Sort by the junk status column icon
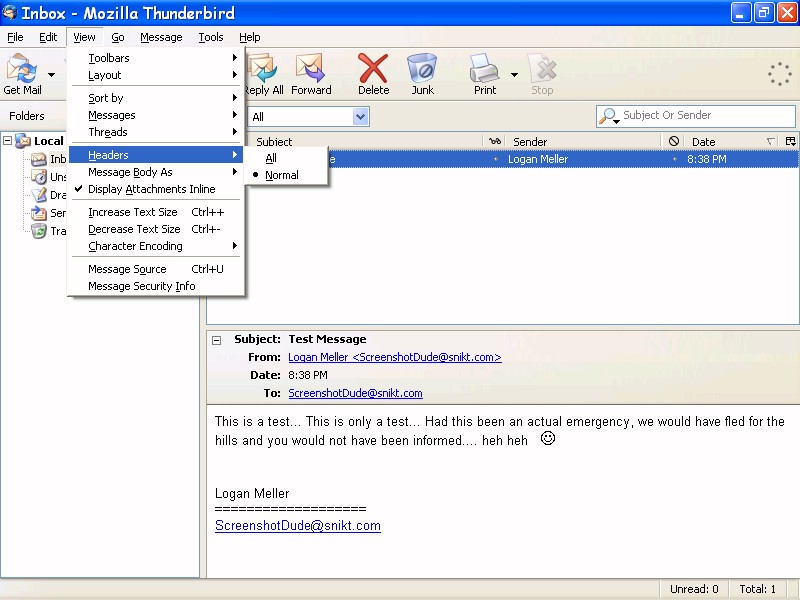800x600 pixels. pyautogui.click(x=673, y=141)
